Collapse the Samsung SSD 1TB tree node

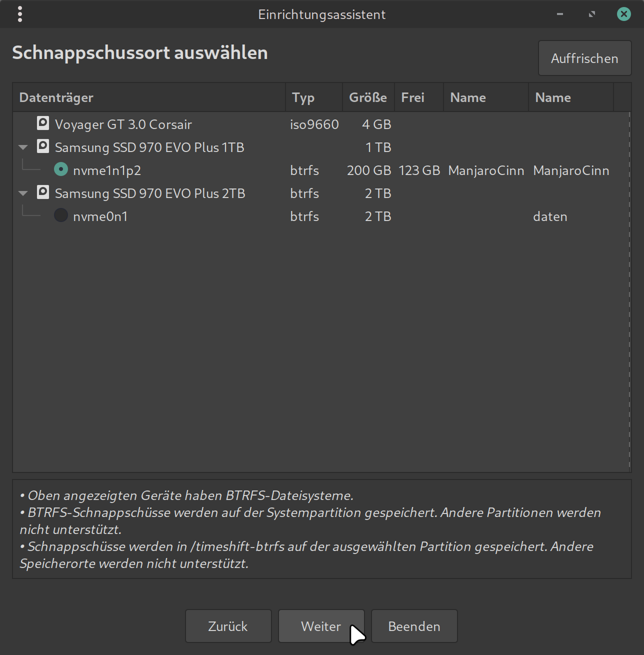click(x=23, y=147)
